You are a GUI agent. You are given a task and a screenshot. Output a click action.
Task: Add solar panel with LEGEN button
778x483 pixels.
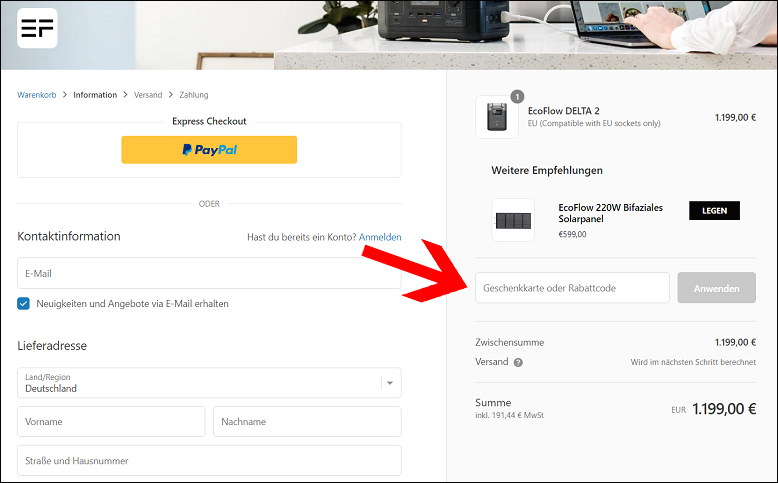coord(714,210)
